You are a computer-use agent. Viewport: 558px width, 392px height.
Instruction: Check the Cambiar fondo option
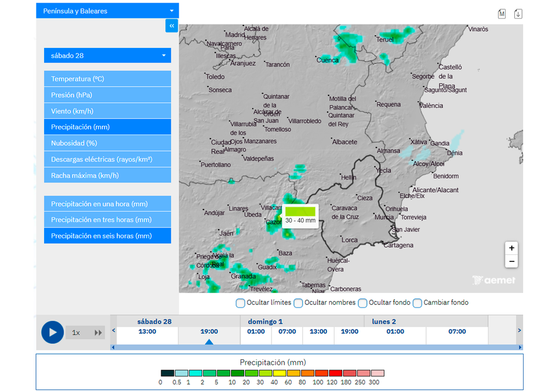[417, 303]
